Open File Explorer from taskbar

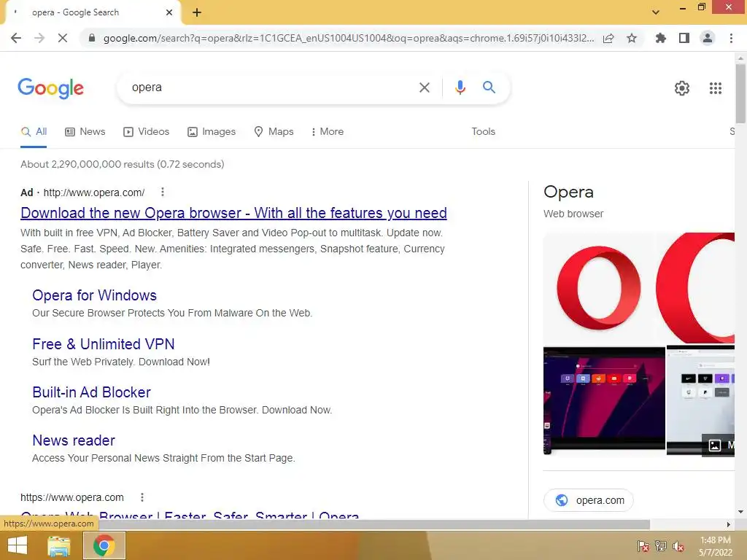coord(59,545)
